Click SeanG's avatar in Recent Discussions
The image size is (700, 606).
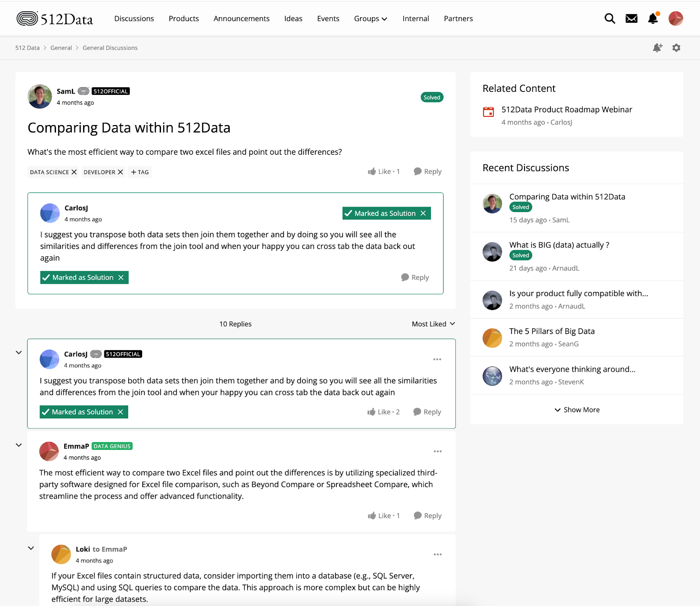pos(492,338)
